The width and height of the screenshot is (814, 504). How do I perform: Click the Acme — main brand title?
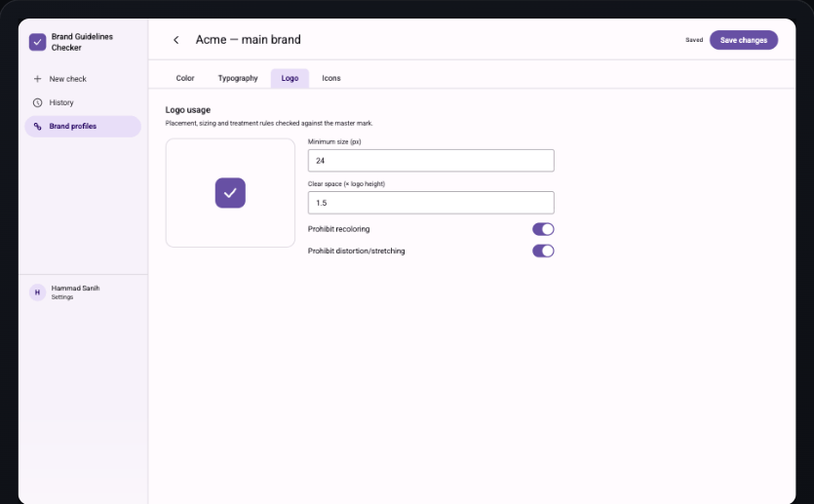[x=249, y=40]
